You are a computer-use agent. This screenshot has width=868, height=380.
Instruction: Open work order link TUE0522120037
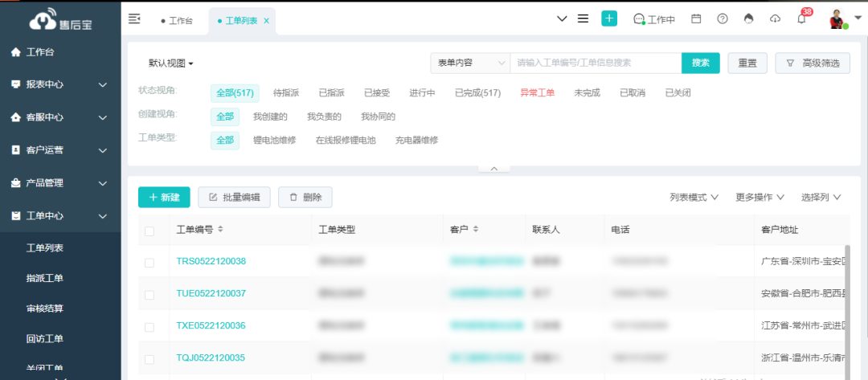click(211, 294)
